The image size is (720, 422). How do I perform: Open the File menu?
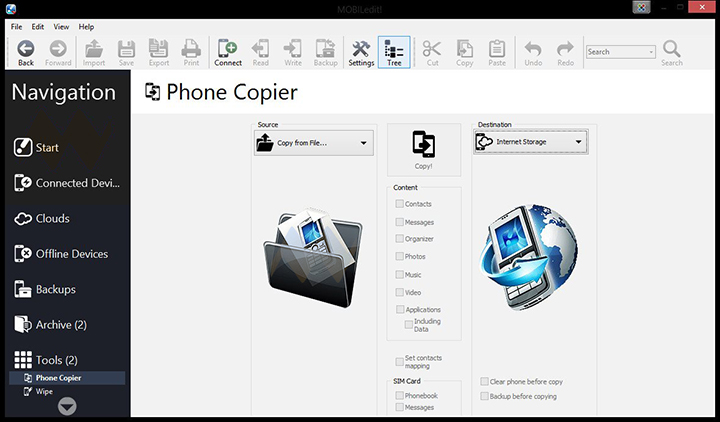[17, 27]
